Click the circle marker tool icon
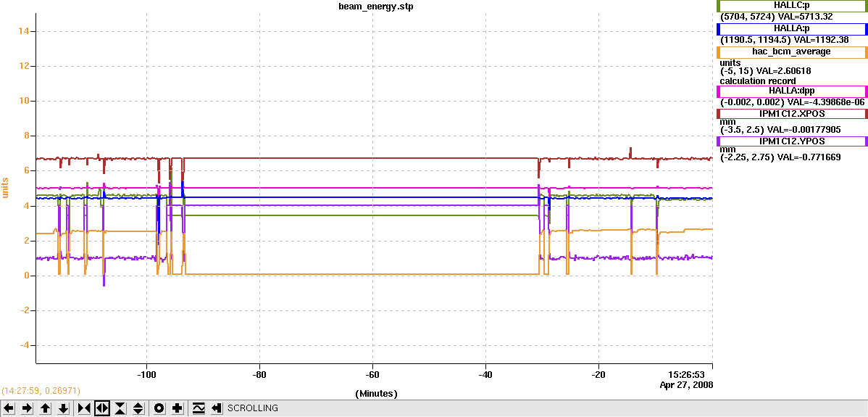Viewport: 868px width, 417px height. pos(159,408)
